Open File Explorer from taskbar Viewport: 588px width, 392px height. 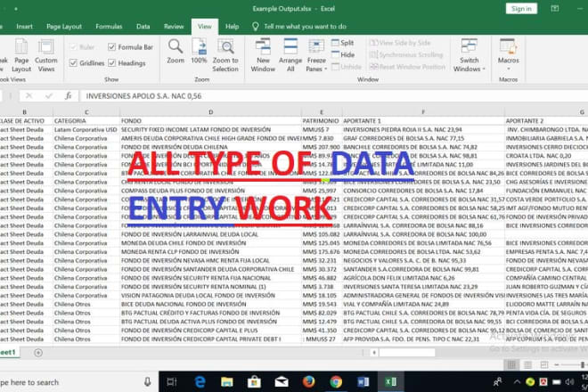pos(227,382)
